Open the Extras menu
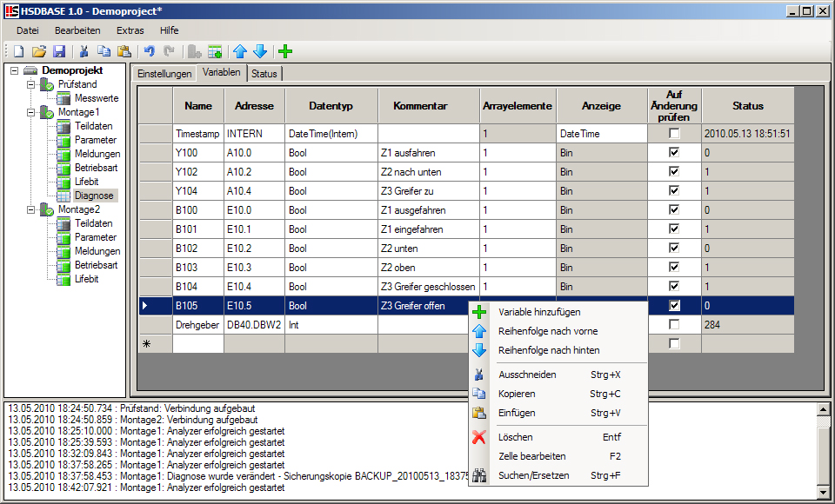This screenshot has height=504, width=835. (x=130, y=30)
